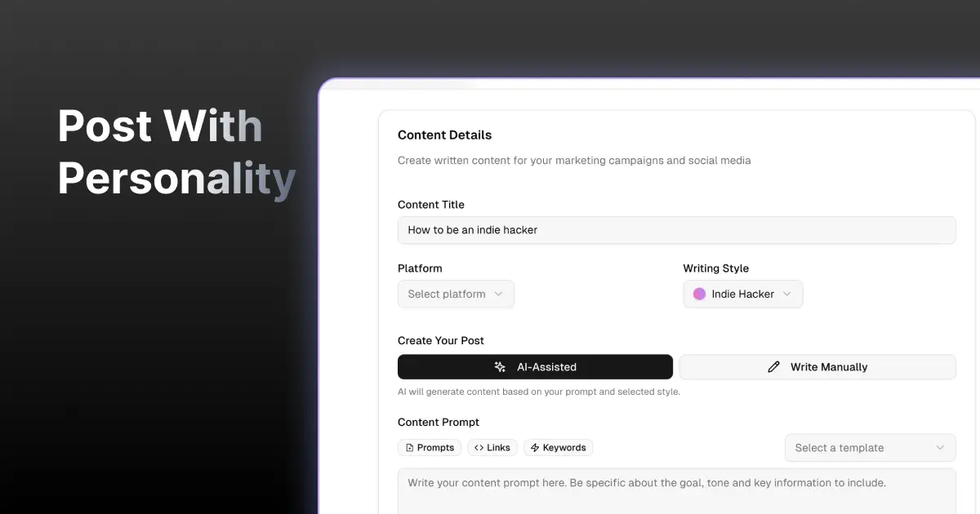Click the lightning bolt icon beside Keywords
The image size is (980, 514).
[x=535, y=448]
